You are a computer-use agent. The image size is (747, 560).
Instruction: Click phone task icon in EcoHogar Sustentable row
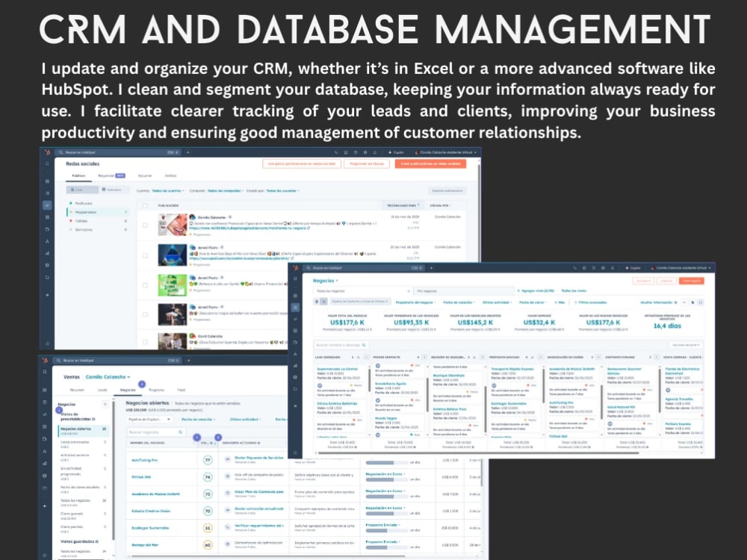click(x=228, y=528)
